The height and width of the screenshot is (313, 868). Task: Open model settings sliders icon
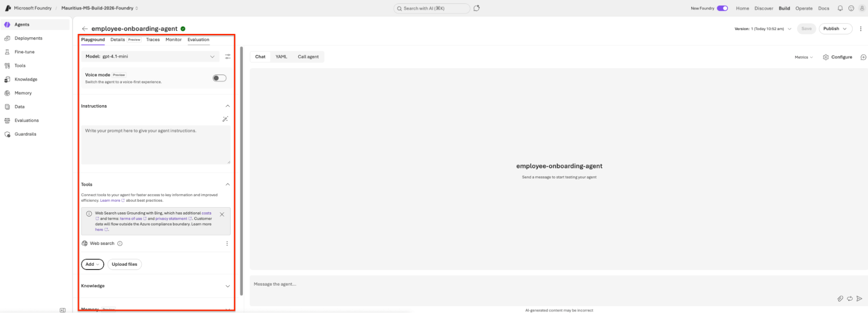pos(228,57)
